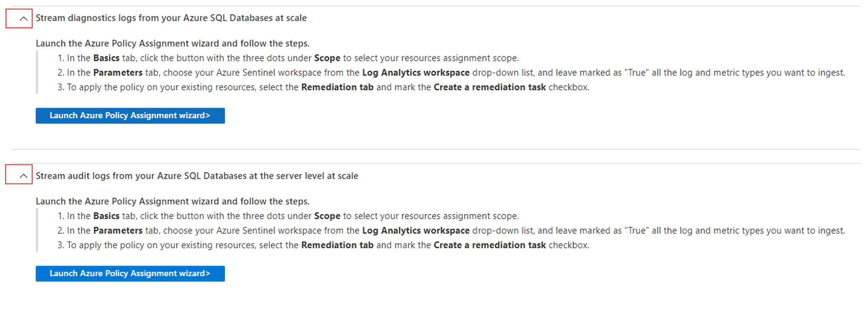Click the Remediation tab text in step three
Image resolution: width=868 pixels, height=314 pixels.
(x=337, y=87)
